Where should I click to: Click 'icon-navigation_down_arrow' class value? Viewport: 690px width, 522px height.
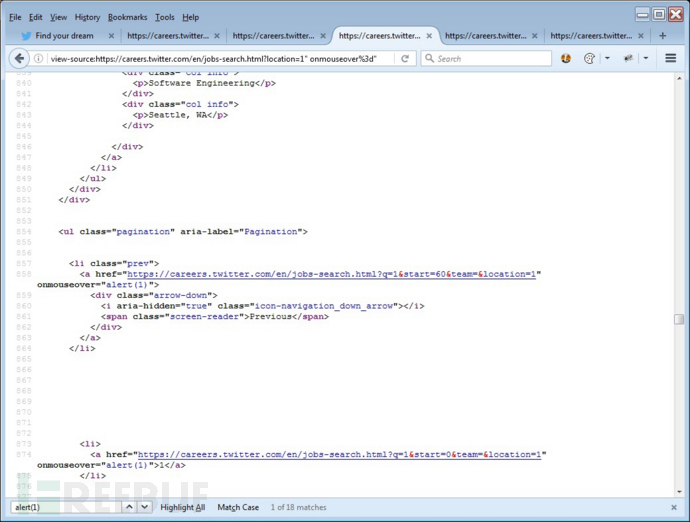tap(324, 306)
